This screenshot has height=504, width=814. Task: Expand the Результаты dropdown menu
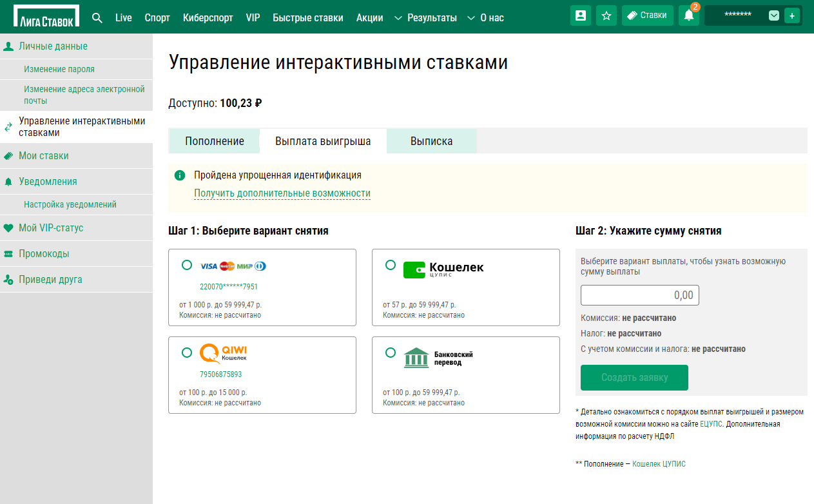click(x=425, y=17)
